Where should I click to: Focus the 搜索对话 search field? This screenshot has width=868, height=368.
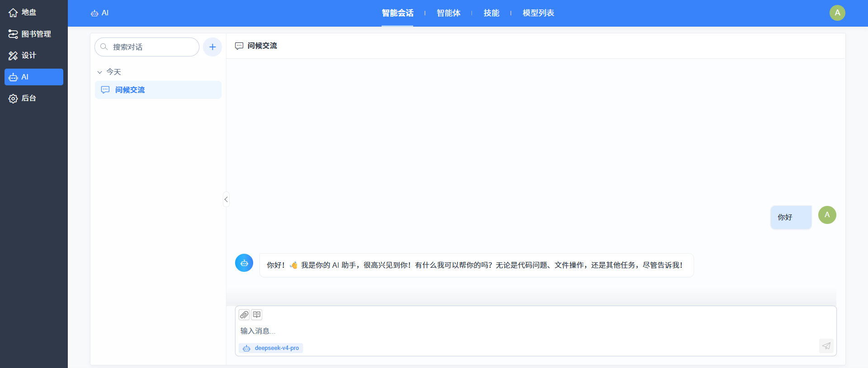(147, 47)
